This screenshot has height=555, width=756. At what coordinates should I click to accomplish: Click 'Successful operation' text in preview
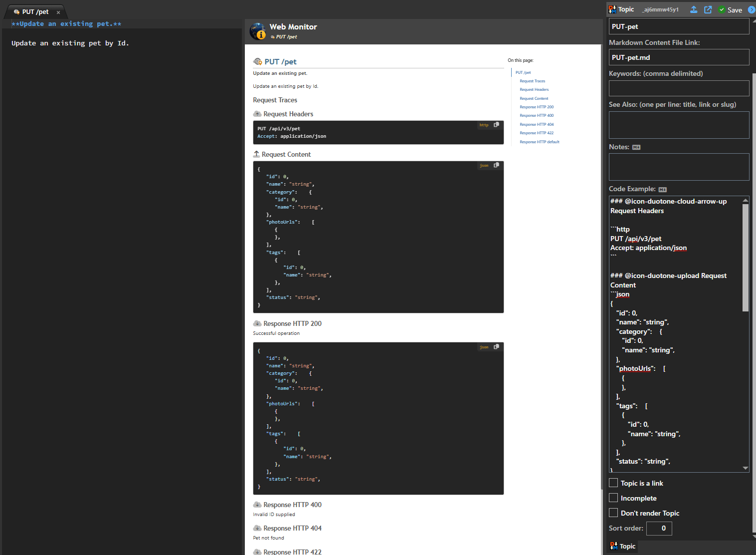276,333
